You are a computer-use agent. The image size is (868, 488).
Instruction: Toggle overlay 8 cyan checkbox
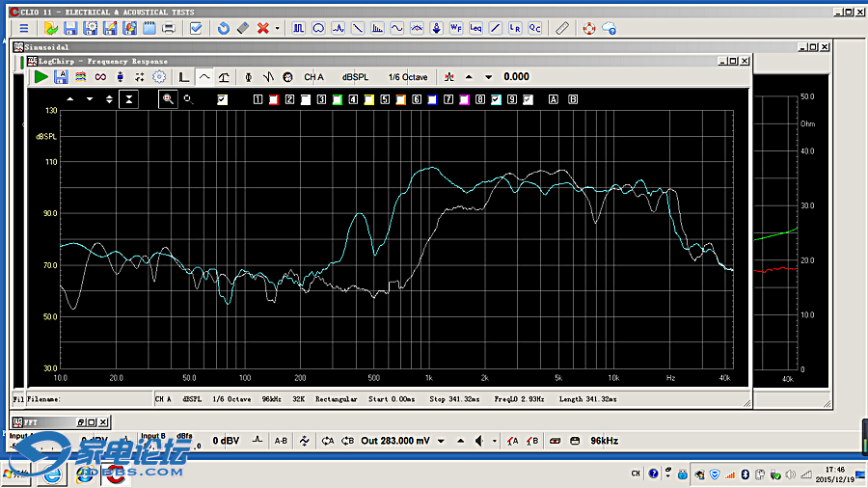tap(496, 99)
